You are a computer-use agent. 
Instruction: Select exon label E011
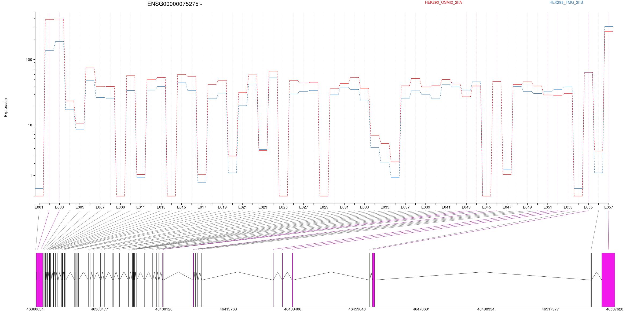tap(141, 207)
